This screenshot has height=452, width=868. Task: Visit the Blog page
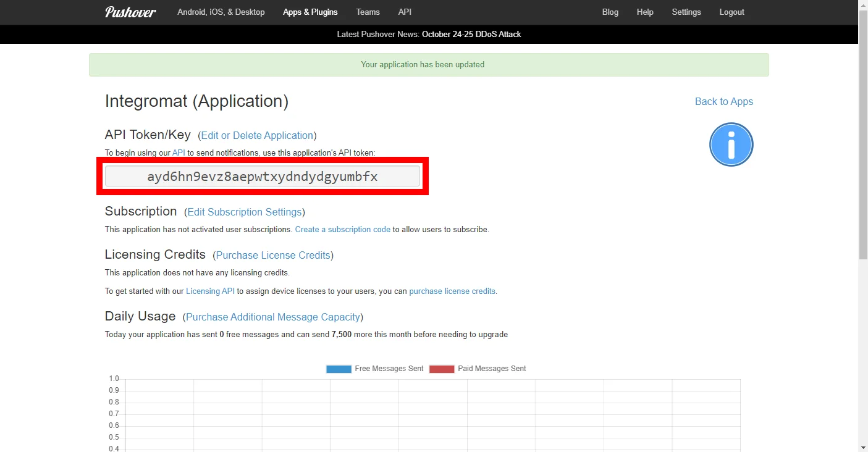pos(610,12)
